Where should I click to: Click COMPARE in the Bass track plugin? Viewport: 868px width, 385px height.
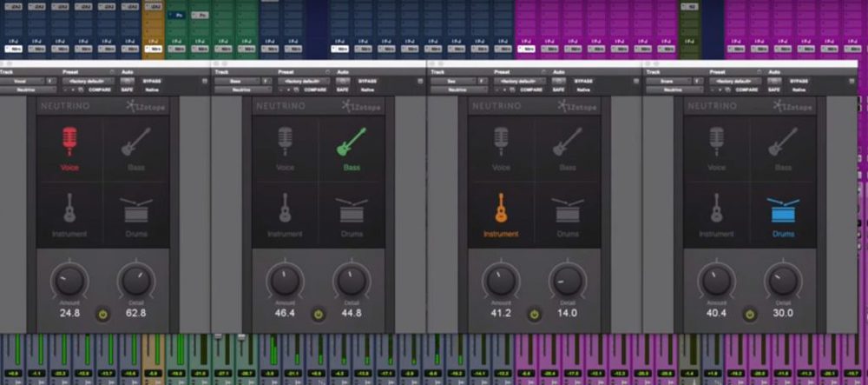point(314,90)
